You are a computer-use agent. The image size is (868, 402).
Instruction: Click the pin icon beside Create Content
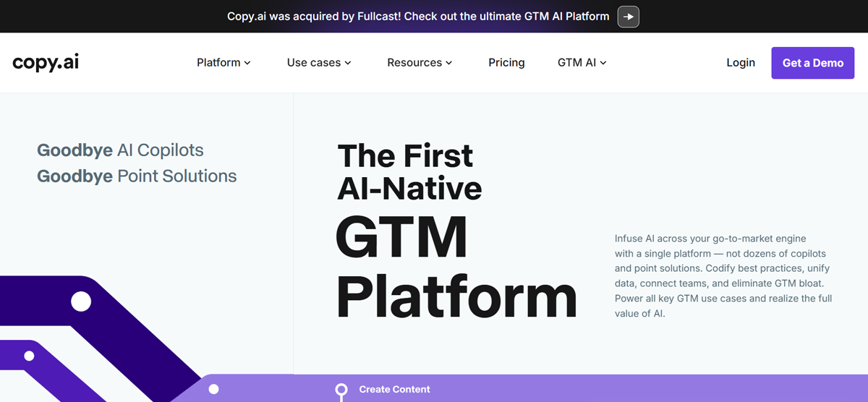pyautogui.click(x=341, y=392)
